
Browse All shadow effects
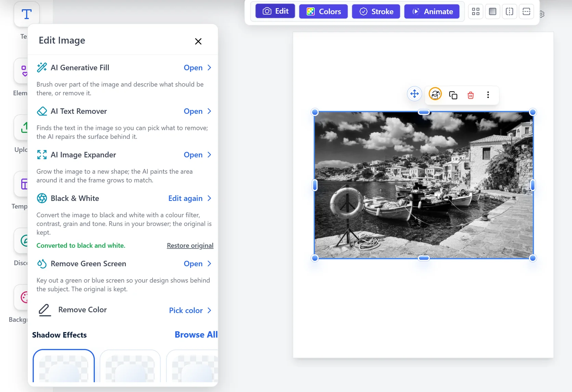196,335
